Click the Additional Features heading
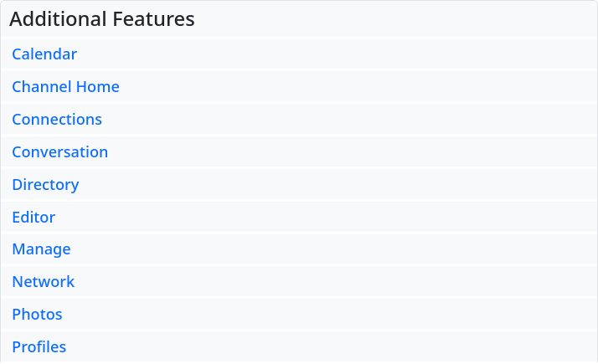This screenshot has width=598, height=364. [x=102, y=19]
